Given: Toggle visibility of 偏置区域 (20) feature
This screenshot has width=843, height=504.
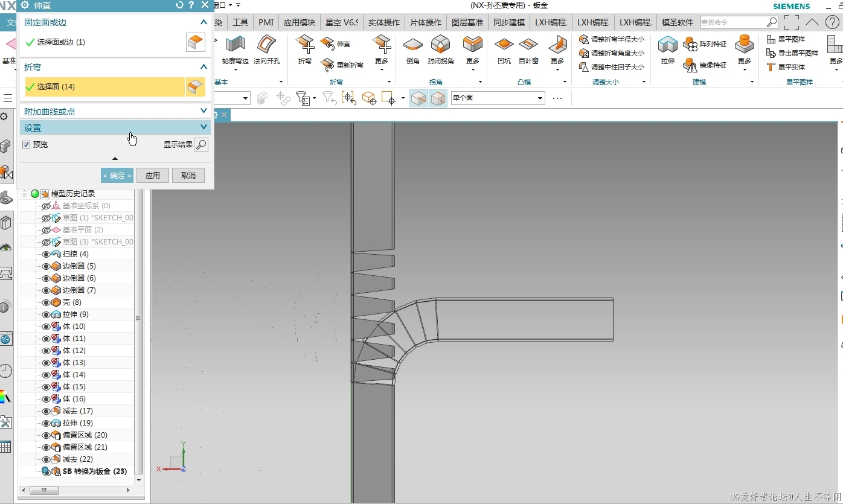Looking at the screenshot, I should 46,435.
